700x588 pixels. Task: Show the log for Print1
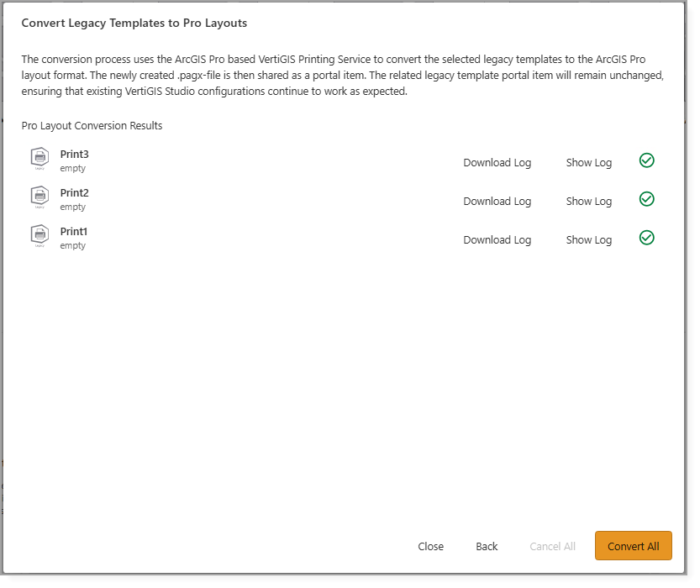pos(588,239)
